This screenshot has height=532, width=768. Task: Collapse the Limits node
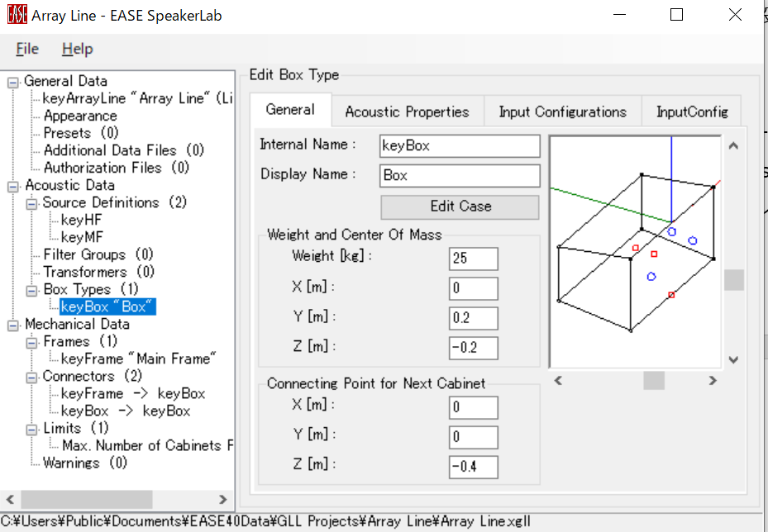coord(31,430)
